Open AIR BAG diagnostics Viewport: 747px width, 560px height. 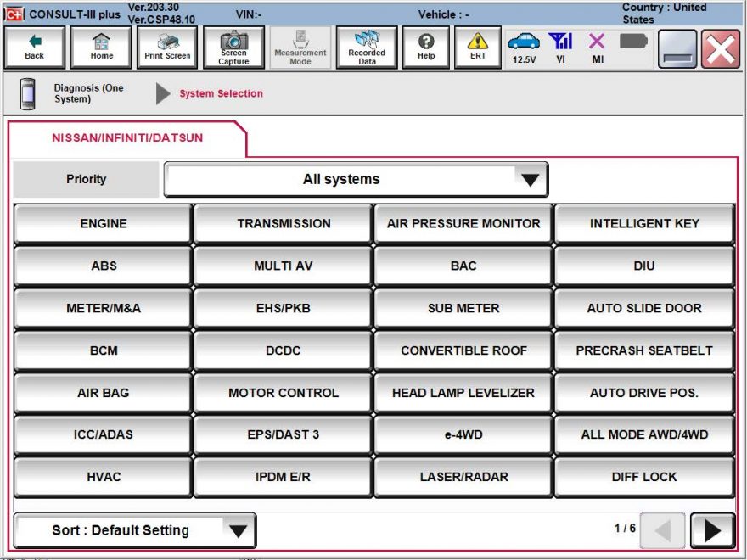click(x=101, y=392)
